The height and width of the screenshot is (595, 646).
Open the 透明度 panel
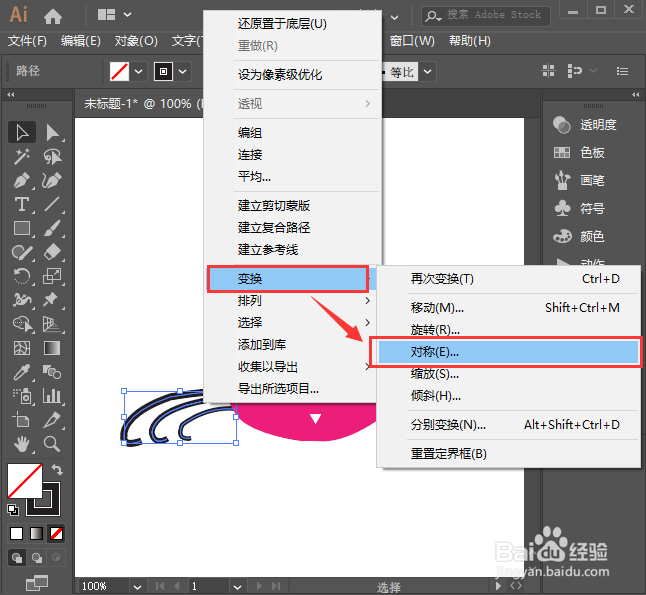point(585,124)
